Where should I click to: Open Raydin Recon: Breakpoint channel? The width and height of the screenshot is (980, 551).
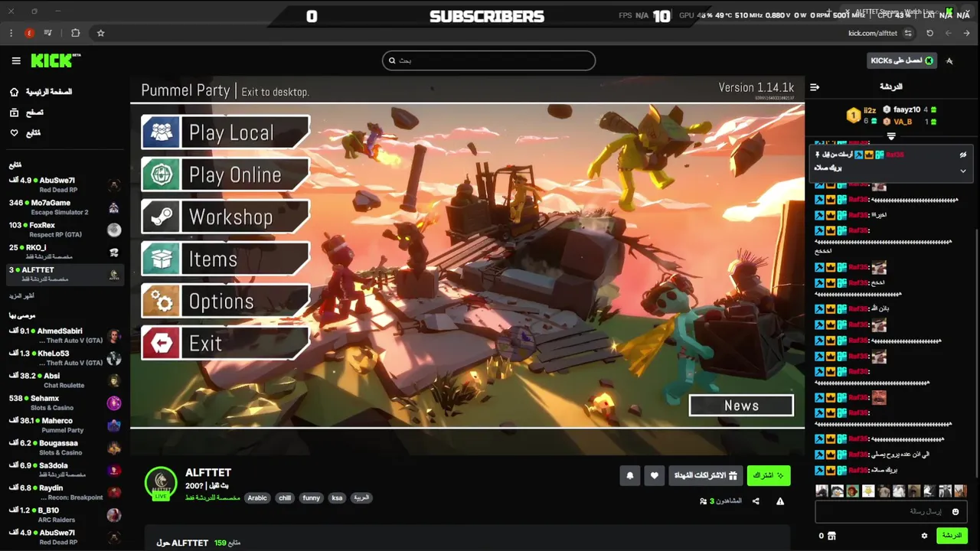point(65,492)
